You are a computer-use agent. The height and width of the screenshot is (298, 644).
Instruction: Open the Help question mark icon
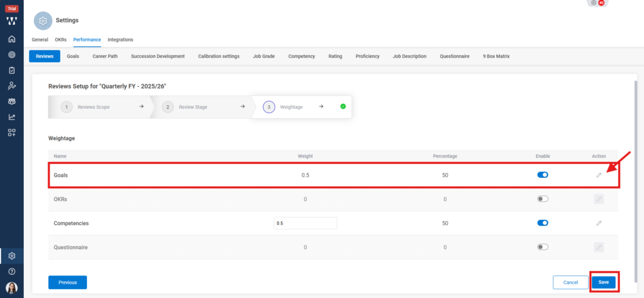pos(11,272)
